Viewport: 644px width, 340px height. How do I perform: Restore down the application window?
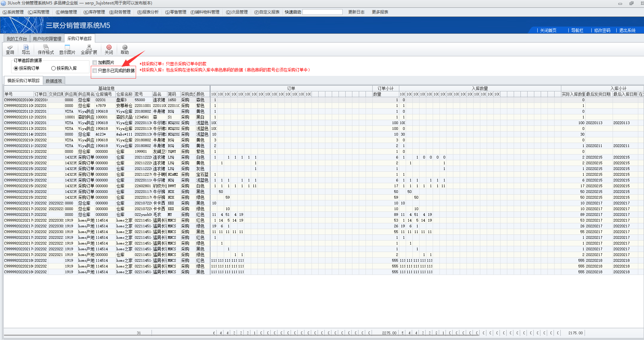pos(631,3)
